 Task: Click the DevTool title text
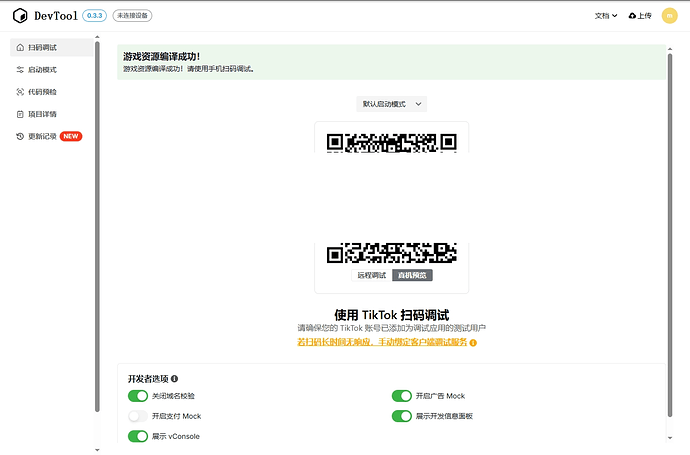click(x=56, y=16)
